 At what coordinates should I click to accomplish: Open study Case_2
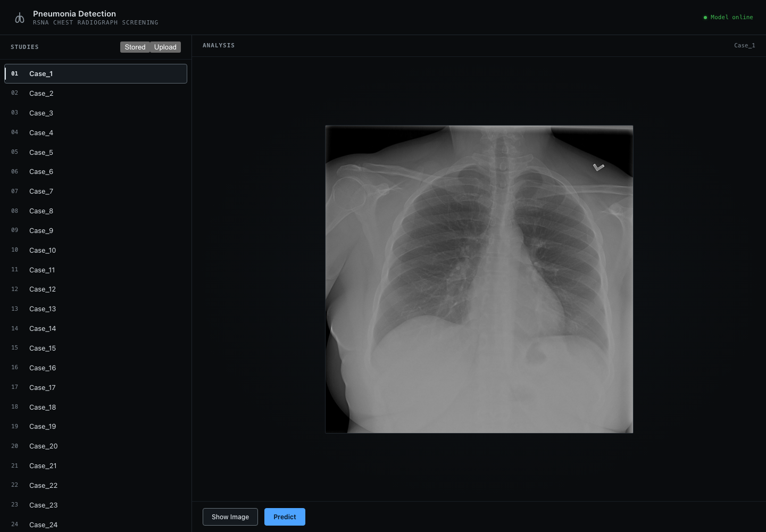coord(96,94)
